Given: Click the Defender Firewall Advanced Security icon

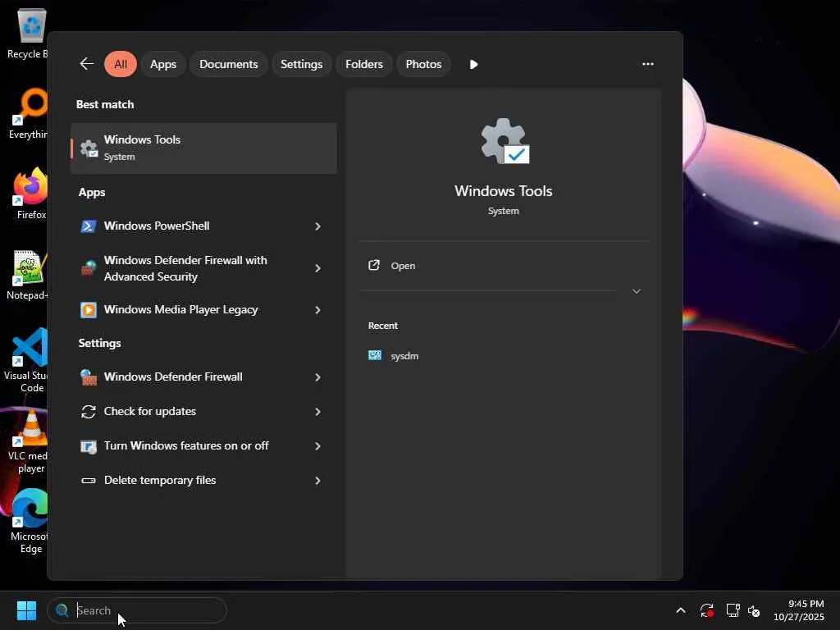Looking at the screenshot, I should (x=89, y=268).
